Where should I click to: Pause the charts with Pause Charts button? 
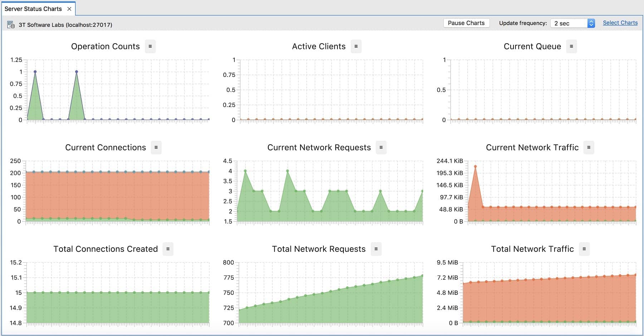click(466, 23)
